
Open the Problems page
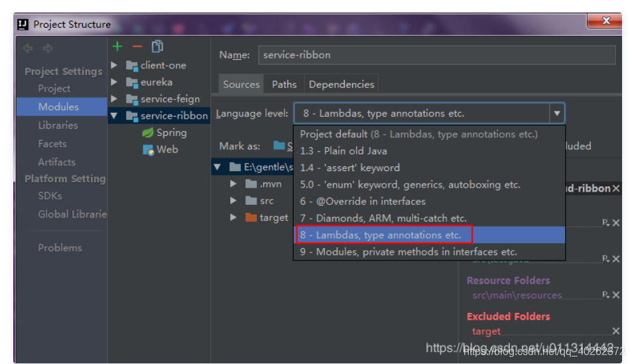click(x=60, y=248)
